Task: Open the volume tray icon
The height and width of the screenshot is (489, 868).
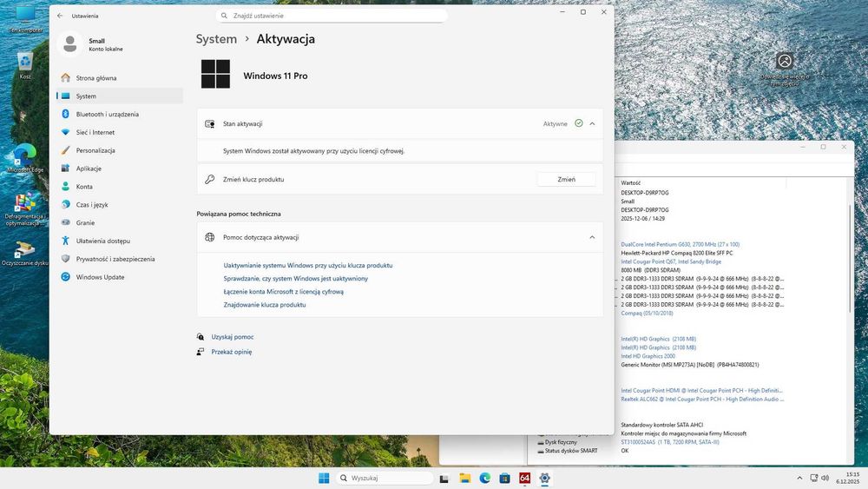Action: point(825,478)
